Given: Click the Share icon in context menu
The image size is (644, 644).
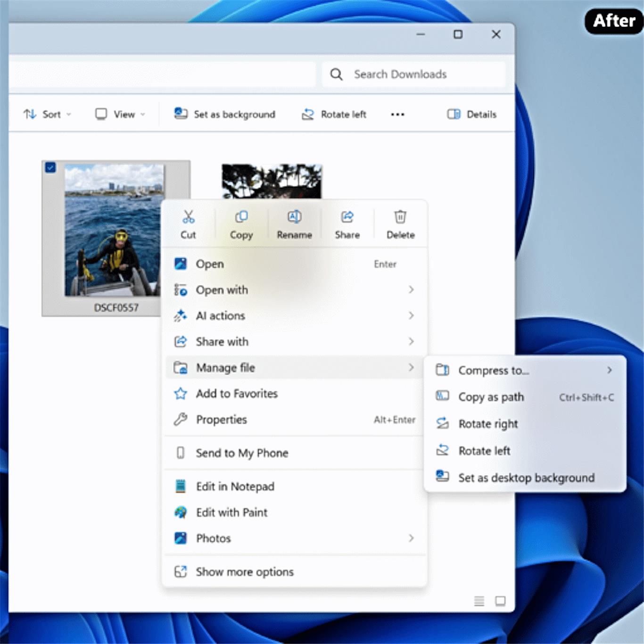Looking at the screenshot, I should coord(347,217).
